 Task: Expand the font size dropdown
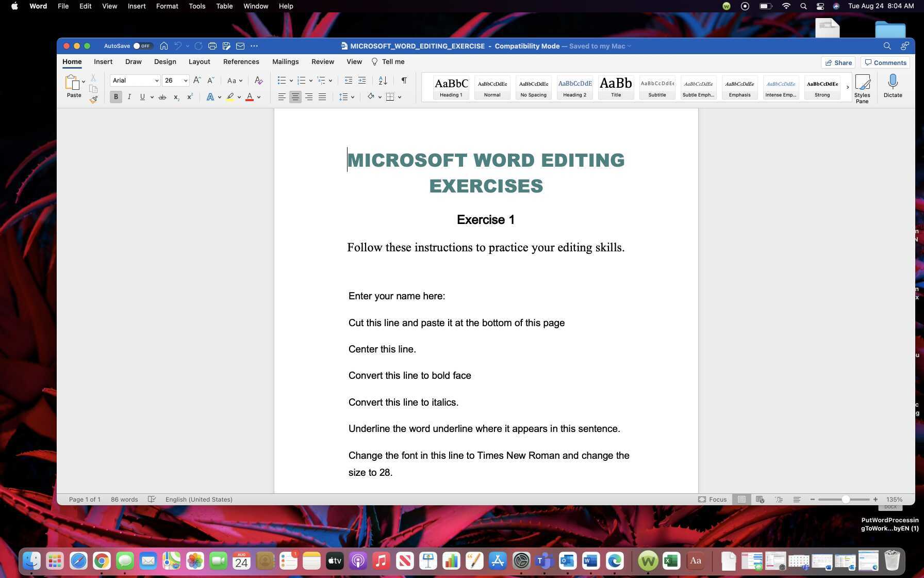pos(185,81)
